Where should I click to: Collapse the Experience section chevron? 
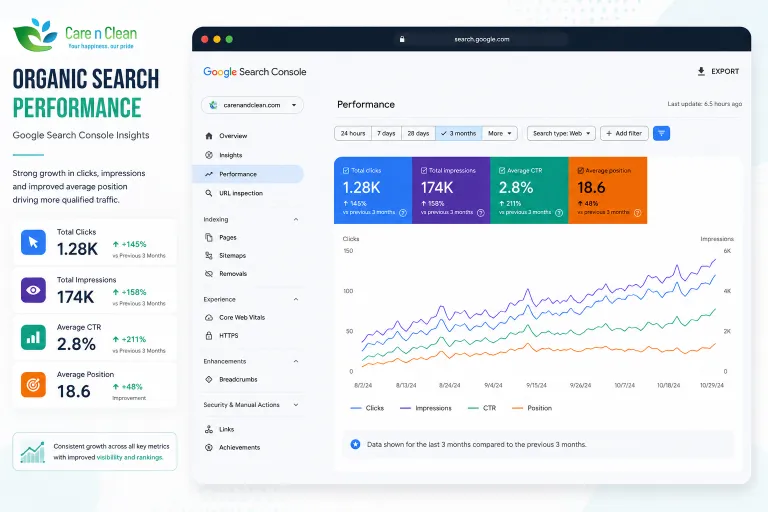296,299
